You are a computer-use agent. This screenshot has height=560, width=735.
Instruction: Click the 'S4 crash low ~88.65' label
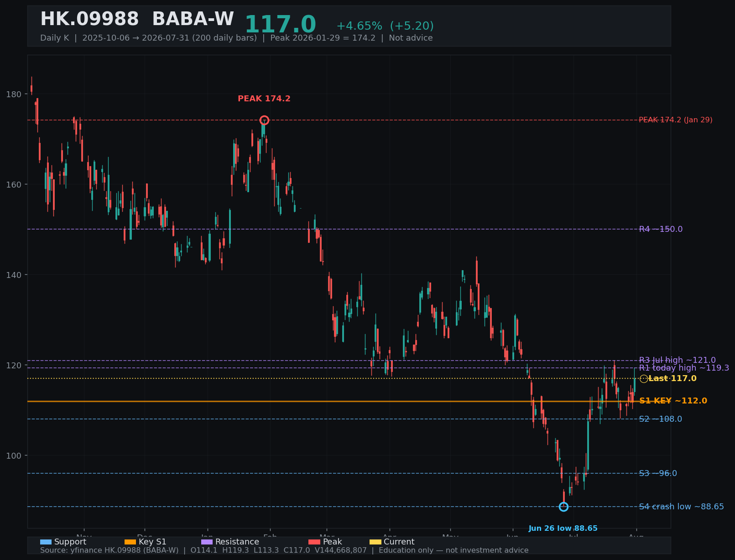681,507
